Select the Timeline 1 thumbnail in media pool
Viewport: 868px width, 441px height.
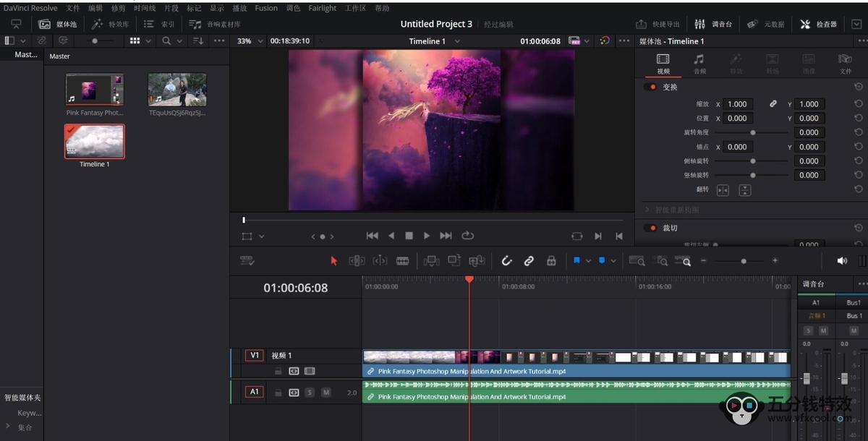tap(95, 141)
